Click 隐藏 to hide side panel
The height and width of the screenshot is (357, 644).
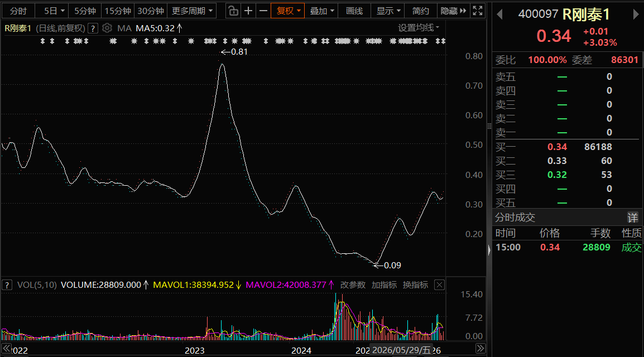pyautogui.click(x=453, y=11)
